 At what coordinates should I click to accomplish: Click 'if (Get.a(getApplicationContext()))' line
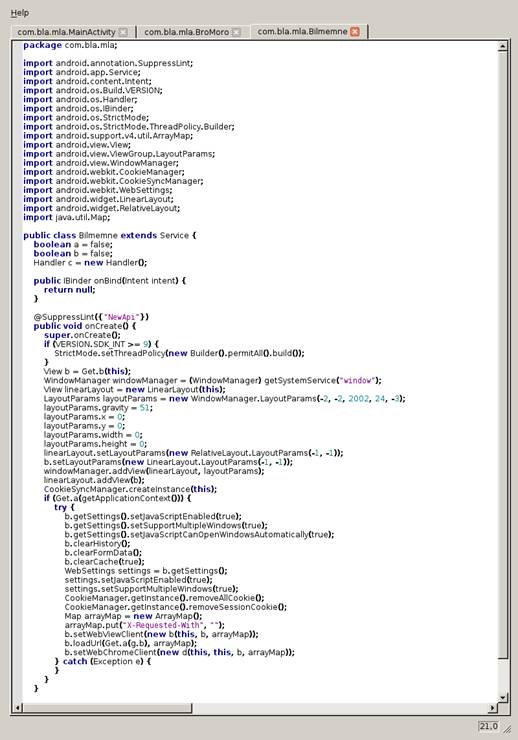click(x=117, y=498)
